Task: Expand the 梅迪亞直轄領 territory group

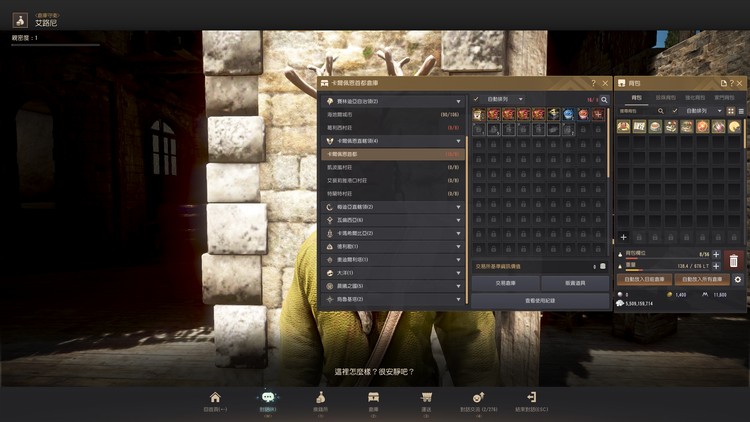Action: coord(459,207)
